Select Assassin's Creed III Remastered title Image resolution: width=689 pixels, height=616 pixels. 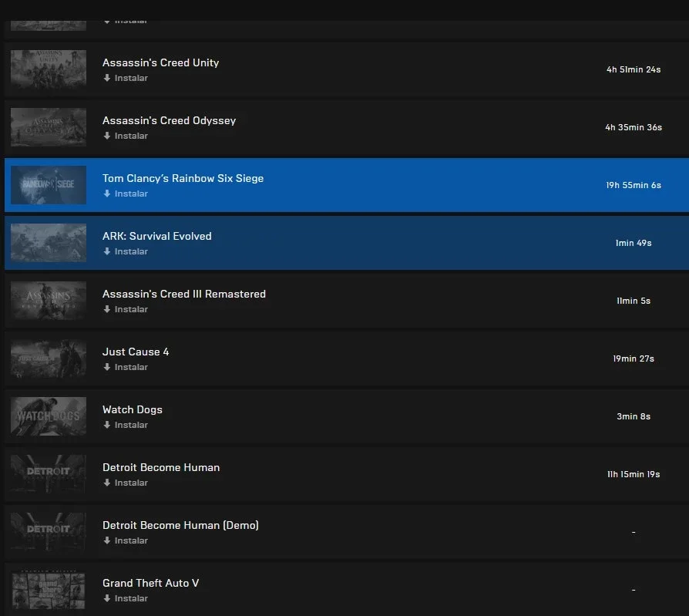coord(184,294)
